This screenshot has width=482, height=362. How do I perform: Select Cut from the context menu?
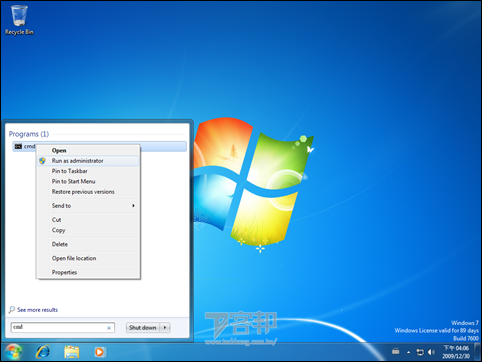click(88, 220)
